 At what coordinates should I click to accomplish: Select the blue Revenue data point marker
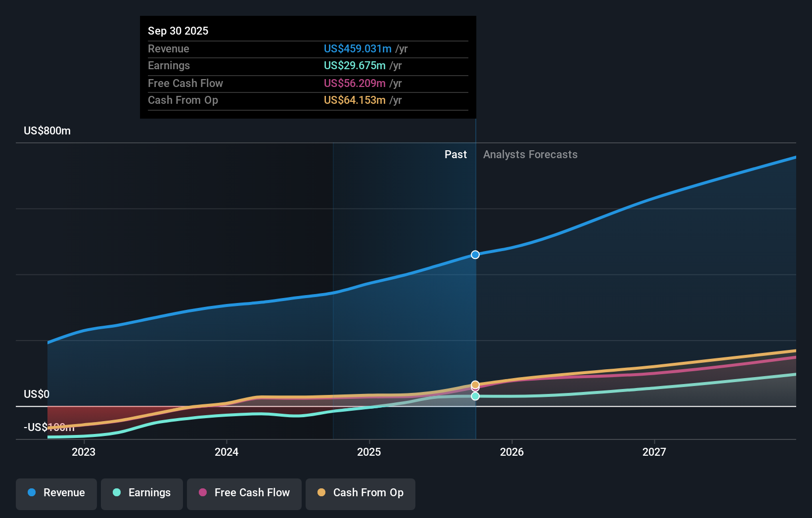(475, 255)
